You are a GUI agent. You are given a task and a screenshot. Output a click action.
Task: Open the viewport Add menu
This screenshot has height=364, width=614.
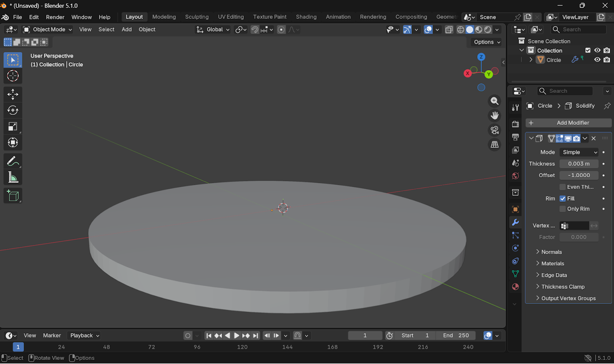click(127, 30)
